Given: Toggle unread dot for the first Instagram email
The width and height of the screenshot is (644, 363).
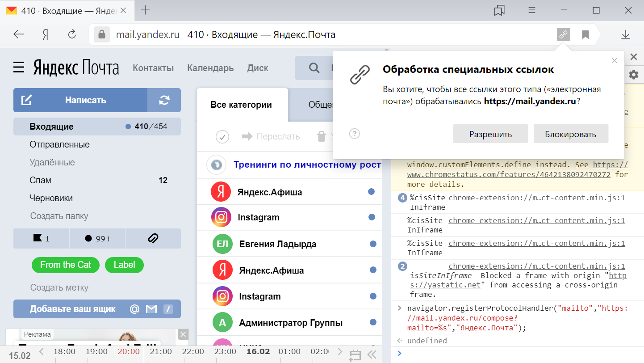Looking at the screenshot, I should 372,217.
